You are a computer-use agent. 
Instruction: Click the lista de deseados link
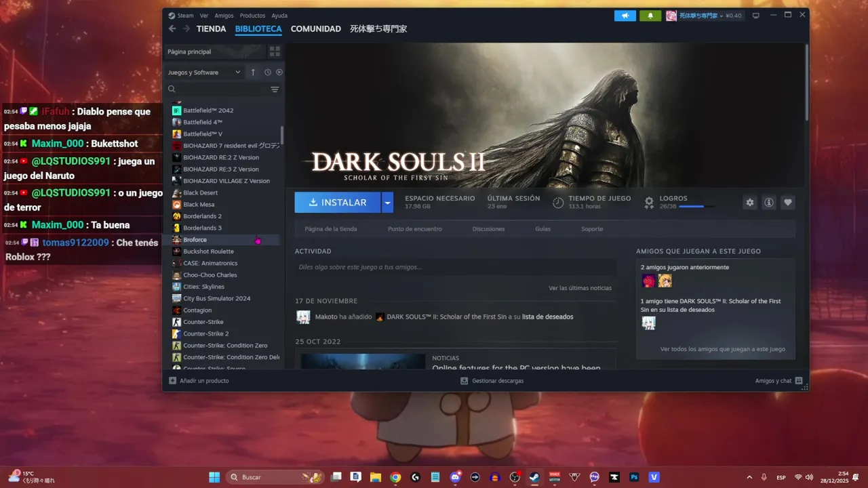(547, 317)
